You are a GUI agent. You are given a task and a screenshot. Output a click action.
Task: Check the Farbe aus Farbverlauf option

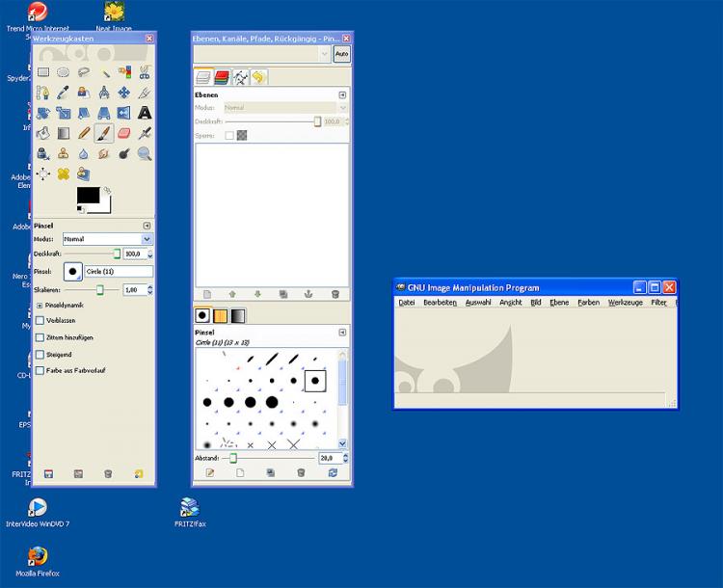coord(40,370)
